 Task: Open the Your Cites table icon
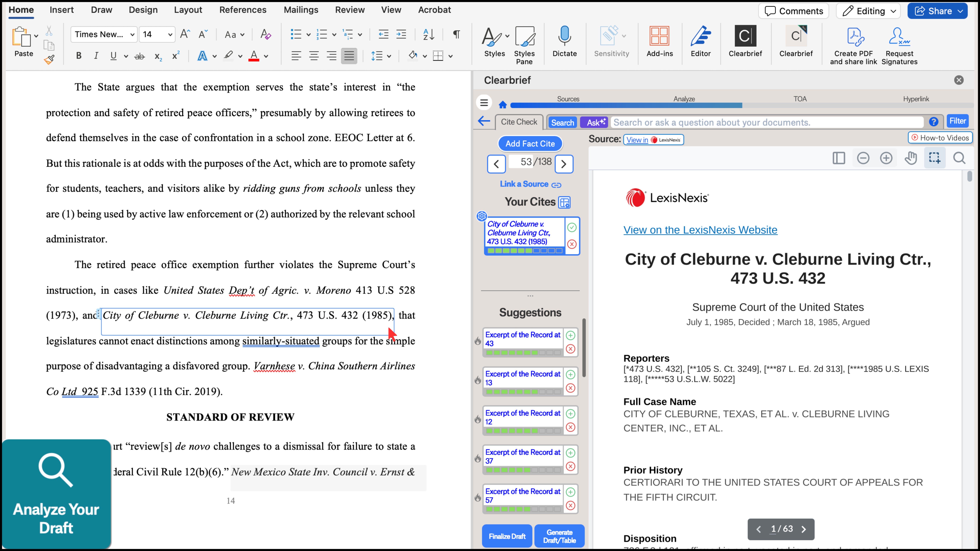(x=564, y=202)
